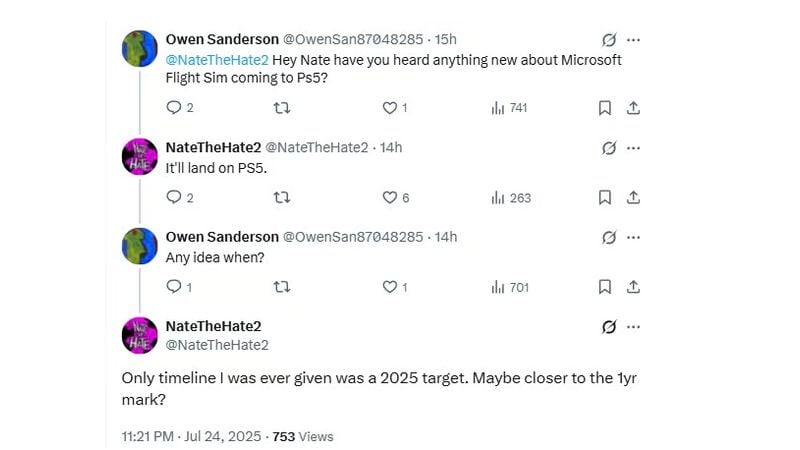Screen dimensions: 800x450
Task: Click NateTheHate2 avatar on final tweet
Action: tap(139, 335)
